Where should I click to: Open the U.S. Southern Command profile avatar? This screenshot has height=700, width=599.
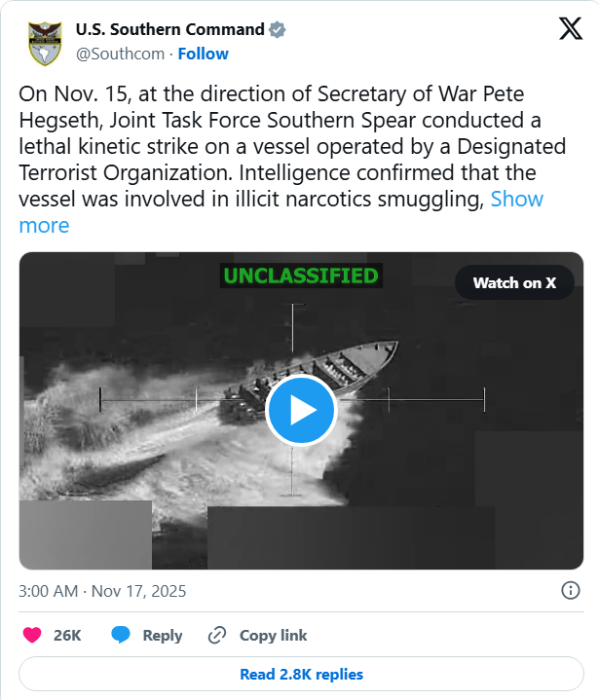point(42,42)
